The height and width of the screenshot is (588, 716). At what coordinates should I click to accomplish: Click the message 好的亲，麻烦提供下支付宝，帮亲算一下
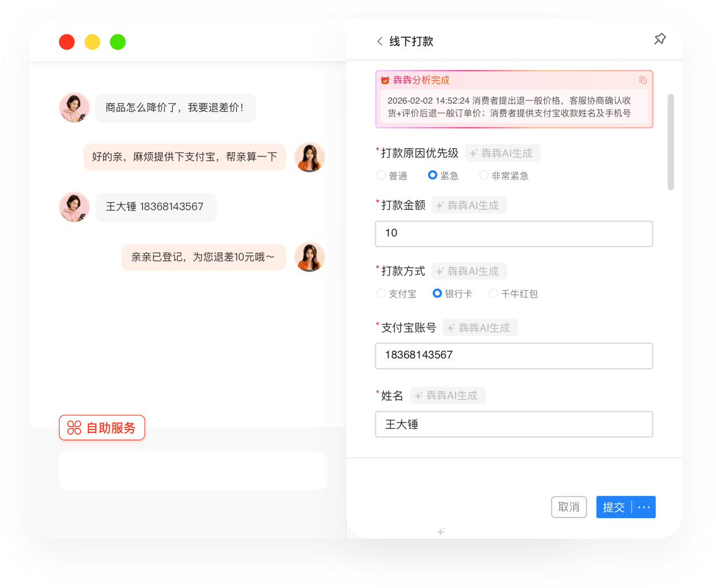click(185, 157)
